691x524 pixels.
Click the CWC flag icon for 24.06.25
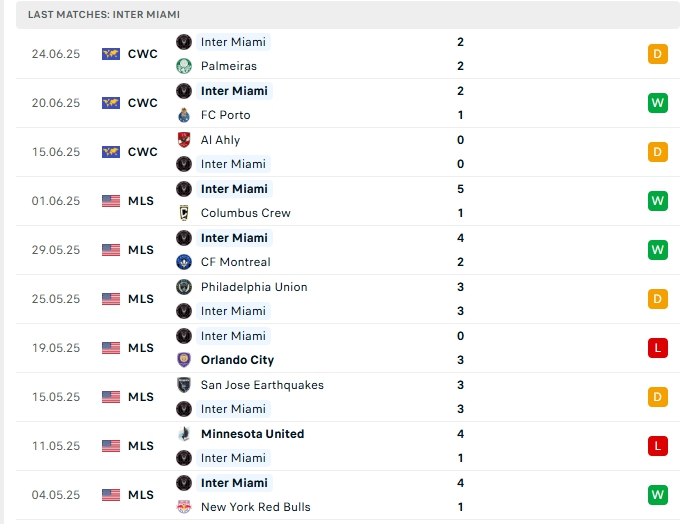click(111, 54)
